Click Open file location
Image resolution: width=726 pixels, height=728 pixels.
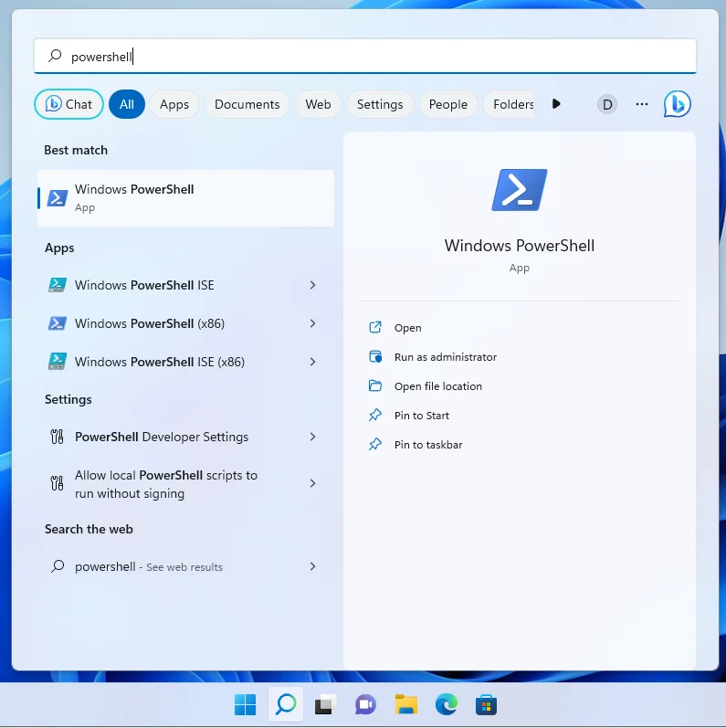coord(437,386)
